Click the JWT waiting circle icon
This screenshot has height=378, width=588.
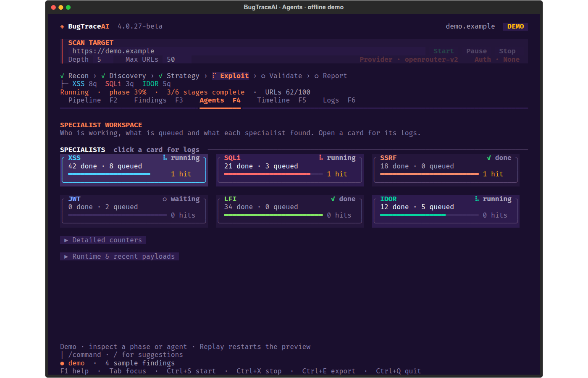[x=165, y=199]
